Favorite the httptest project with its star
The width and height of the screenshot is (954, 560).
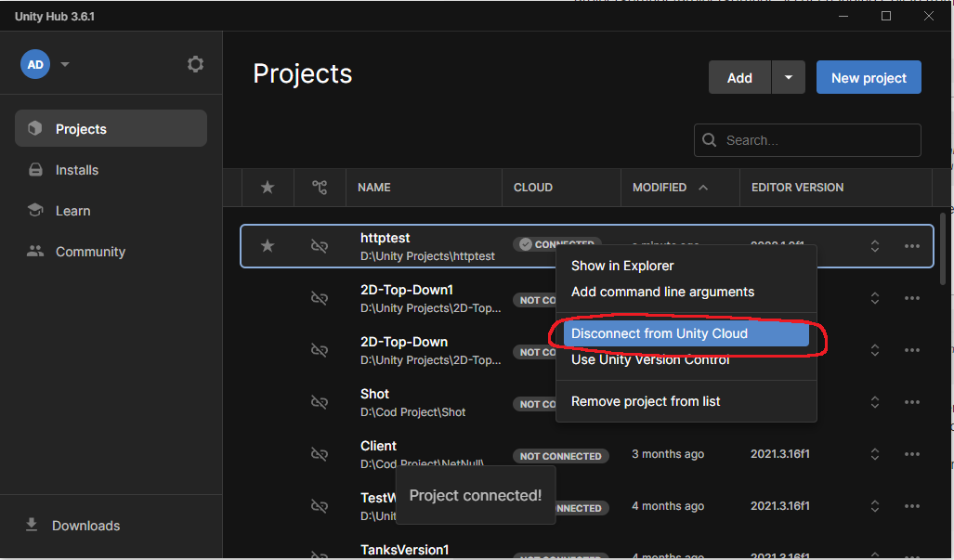pyautogui.click(x=267, y=245)
